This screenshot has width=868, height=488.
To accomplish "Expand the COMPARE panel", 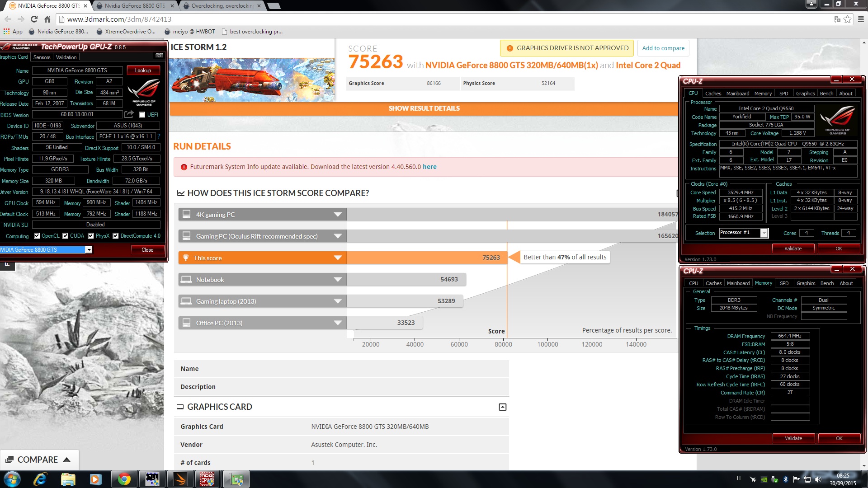I will (38, 460).
